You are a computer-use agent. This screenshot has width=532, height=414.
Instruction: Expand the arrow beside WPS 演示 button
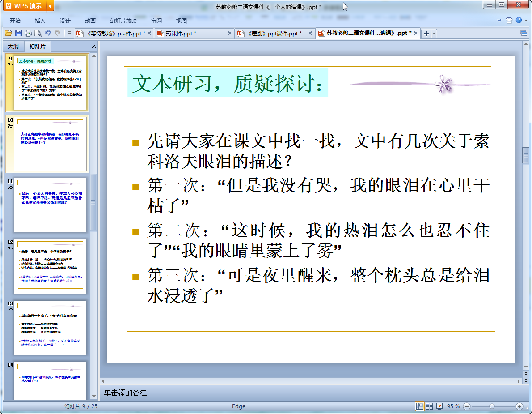click(50, 6)
